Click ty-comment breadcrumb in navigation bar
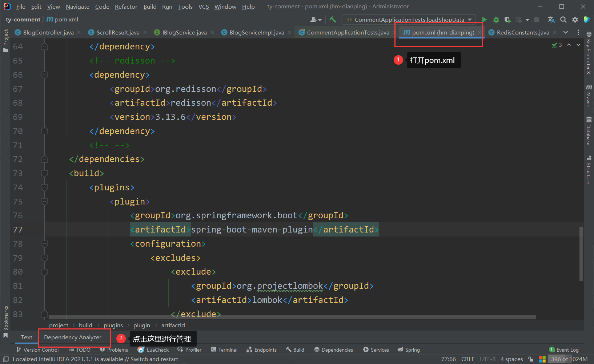Viewport: 594px width, 364px height. (23, 19)
